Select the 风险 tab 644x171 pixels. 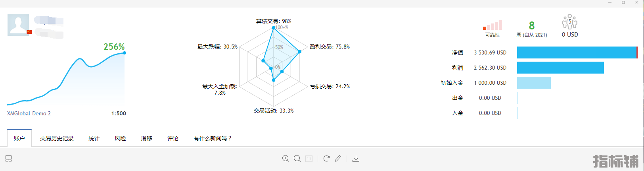click(x=120, y=138)
